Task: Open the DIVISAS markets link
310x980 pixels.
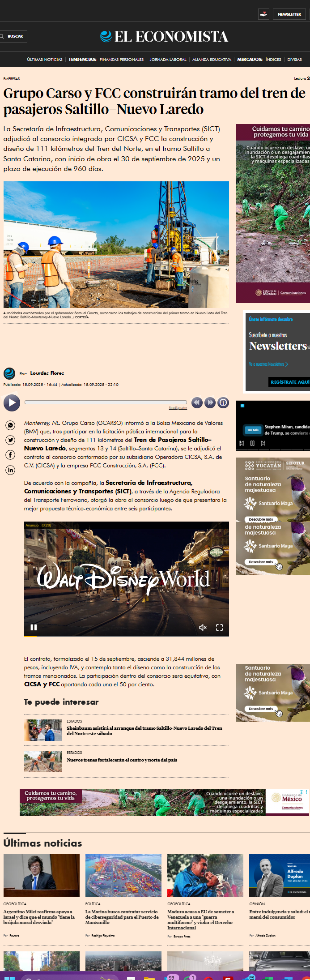Action: (294, 60)
